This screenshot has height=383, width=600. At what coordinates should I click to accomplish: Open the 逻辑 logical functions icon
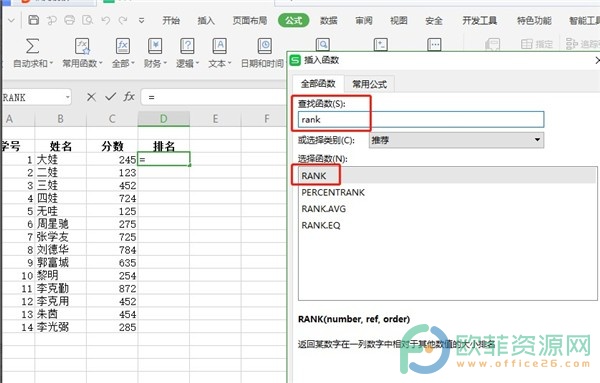[187, 46]
